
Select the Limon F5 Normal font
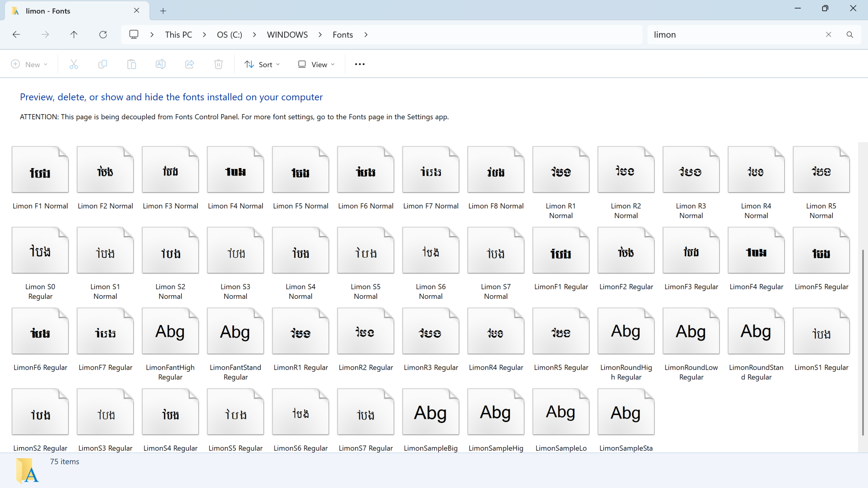point(301,178)
